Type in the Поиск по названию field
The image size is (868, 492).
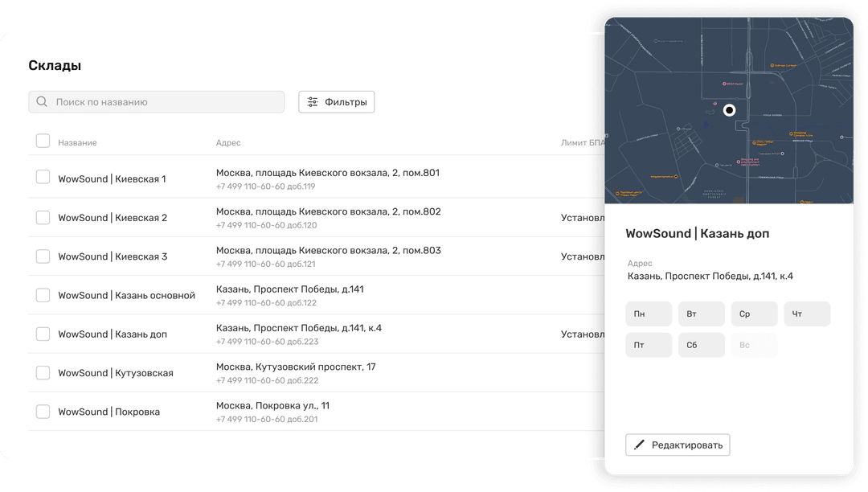165,102
